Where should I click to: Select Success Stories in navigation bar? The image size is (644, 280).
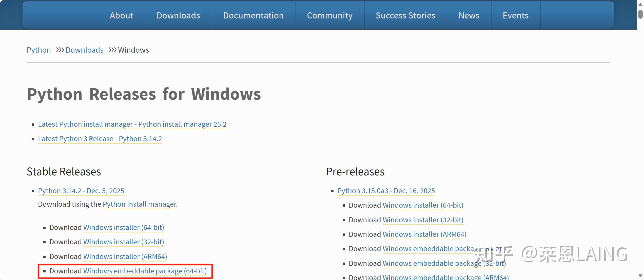(405, 16)
